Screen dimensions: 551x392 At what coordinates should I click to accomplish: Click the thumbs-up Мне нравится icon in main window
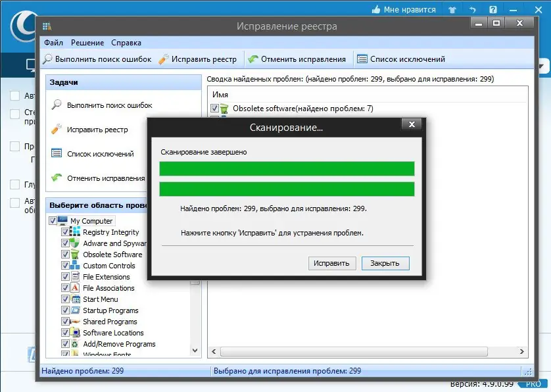pyautogui.click(x=376, y=9)
